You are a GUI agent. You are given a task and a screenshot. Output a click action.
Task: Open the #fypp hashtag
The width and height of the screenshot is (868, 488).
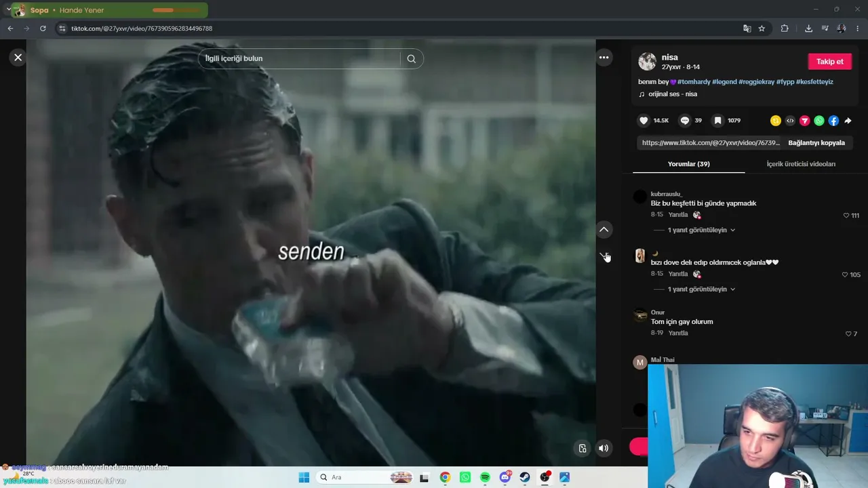point(785,82)
